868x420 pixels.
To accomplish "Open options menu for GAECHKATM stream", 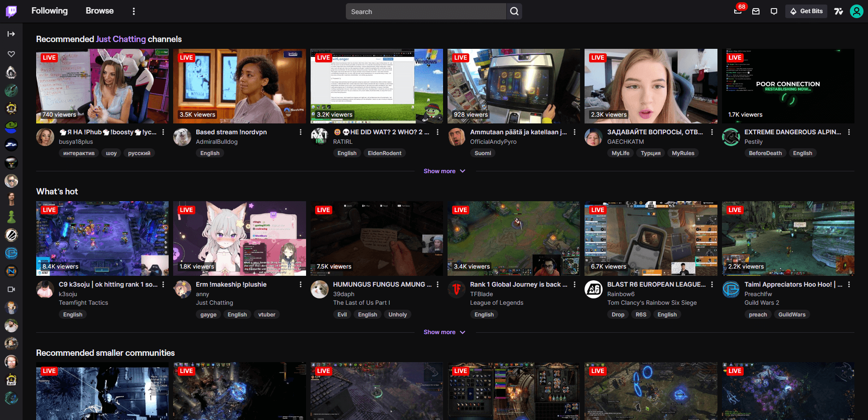I will click(712, 132).
